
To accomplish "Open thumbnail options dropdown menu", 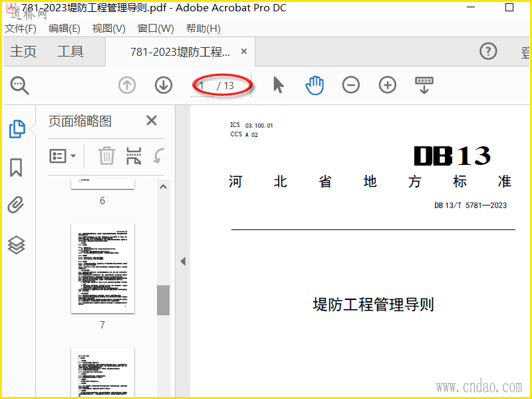I will (x=63, y=156).
